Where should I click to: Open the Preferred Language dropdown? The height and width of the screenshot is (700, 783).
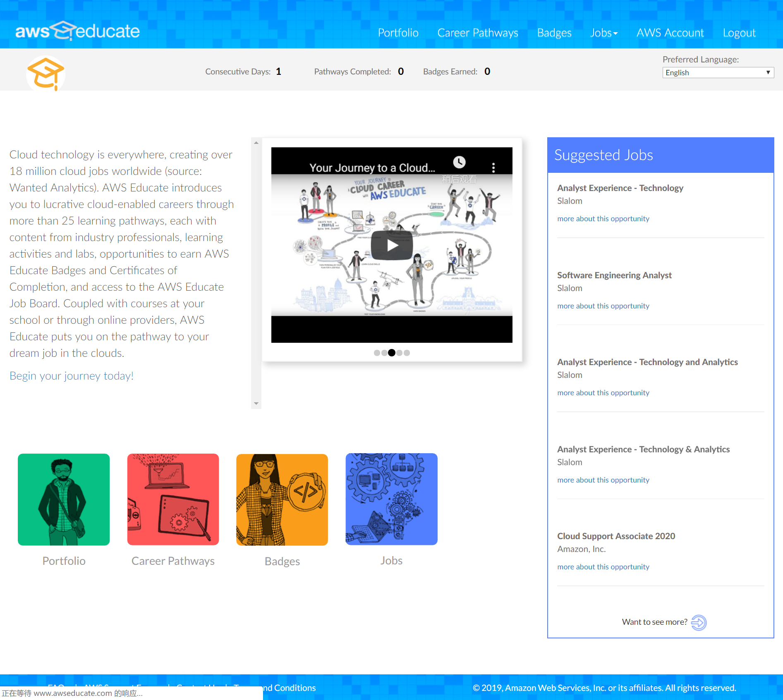point(718,72)
